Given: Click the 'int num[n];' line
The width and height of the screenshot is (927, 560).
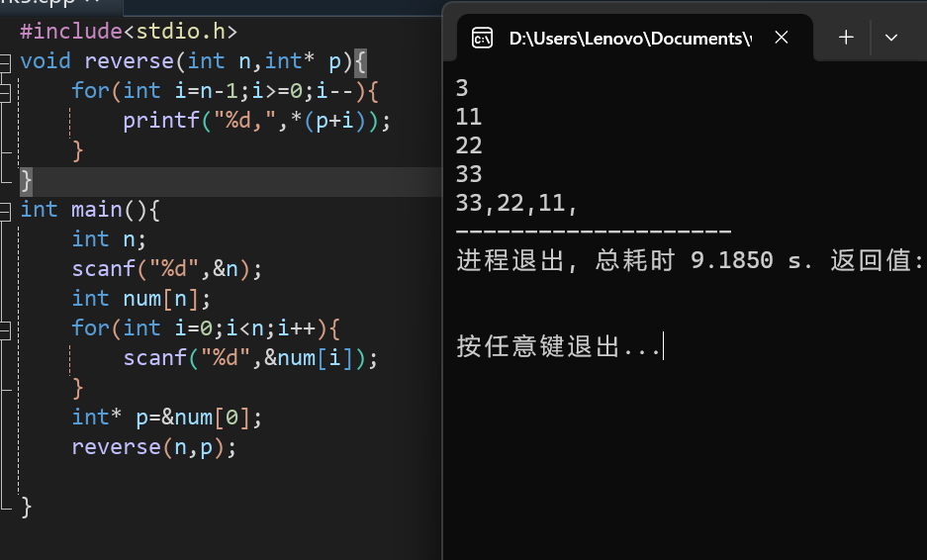Looking at the screenshot, I should click(x=140, y=299).
